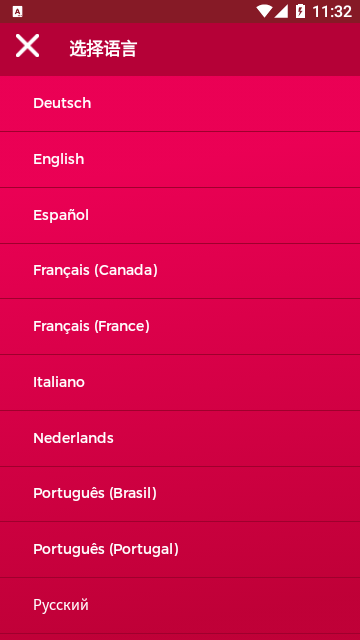The height and width of the screenshot is (640, 360).
Task: Pick Español from the list
Action: click(180, 216)
